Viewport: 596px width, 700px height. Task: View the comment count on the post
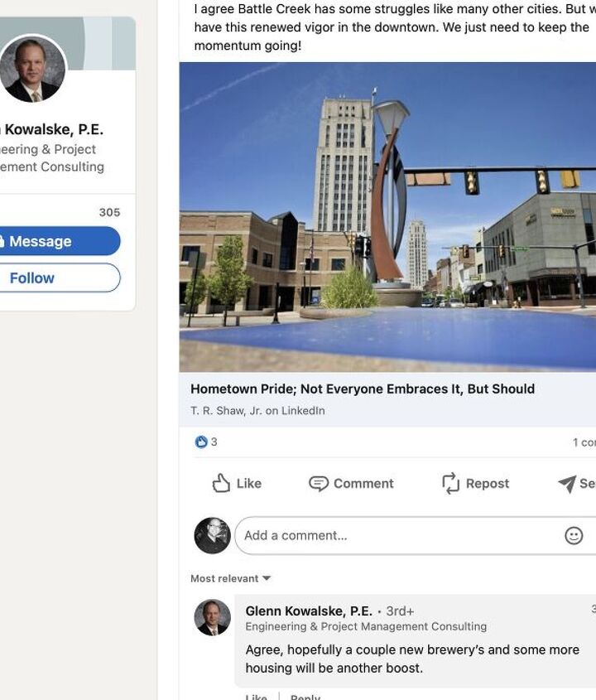click(584, 442)
